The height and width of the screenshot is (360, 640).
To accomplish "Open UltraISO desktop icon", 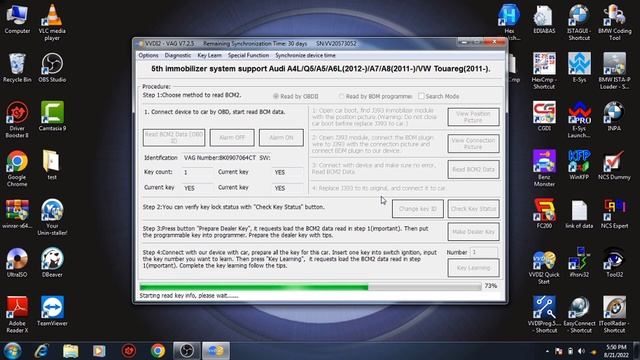I will [x=17, y=262].
